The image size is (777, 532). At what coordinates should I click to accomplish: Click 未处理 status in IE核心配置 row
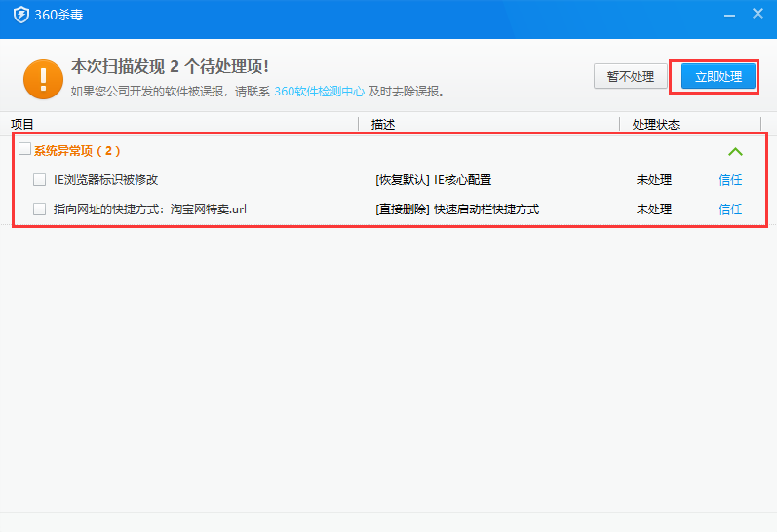pyautogui.click(x=653, y=180)
